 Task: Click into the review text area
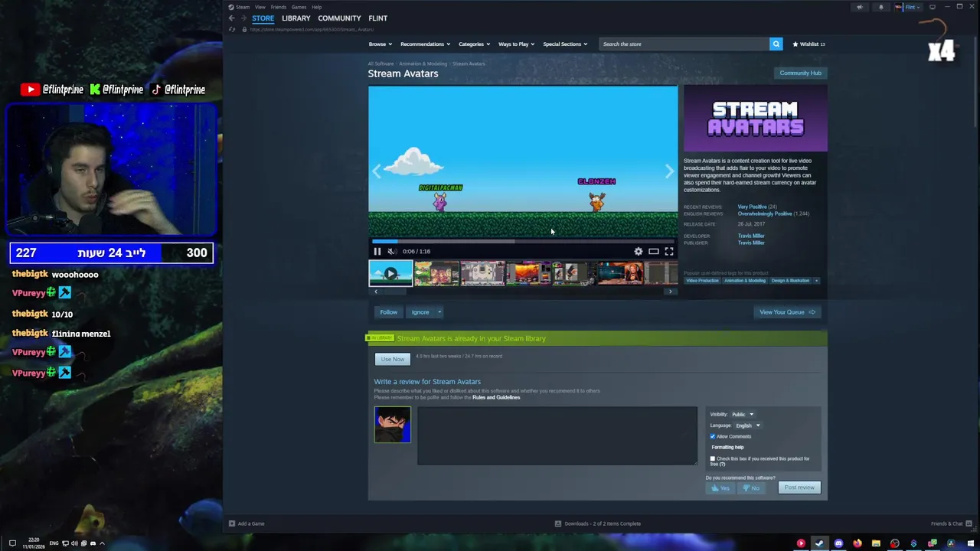point(557,435)
